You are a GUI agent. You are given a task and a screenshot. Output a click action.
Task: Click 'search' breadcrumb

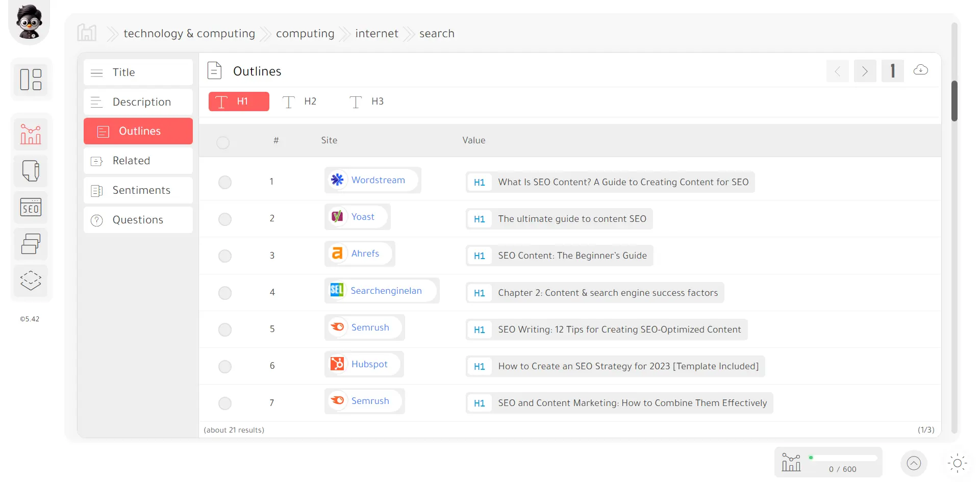[x=437, y=34]
